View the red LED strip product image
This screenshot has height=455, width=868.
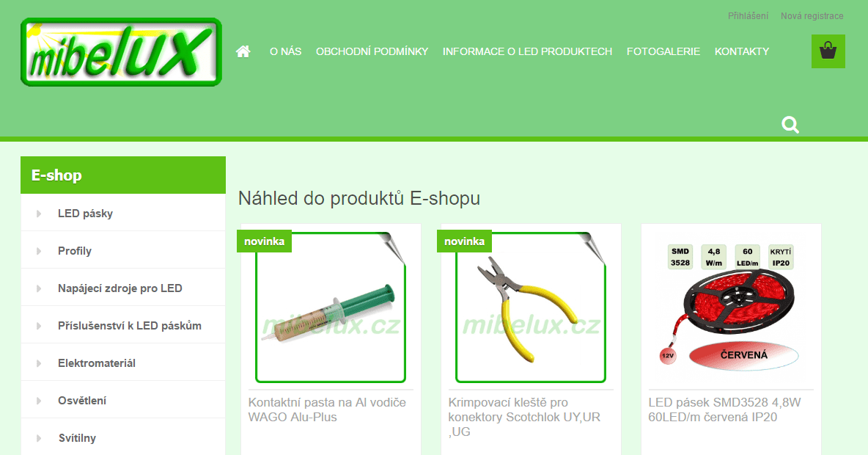pyautogui.click(x=731, y=307)
